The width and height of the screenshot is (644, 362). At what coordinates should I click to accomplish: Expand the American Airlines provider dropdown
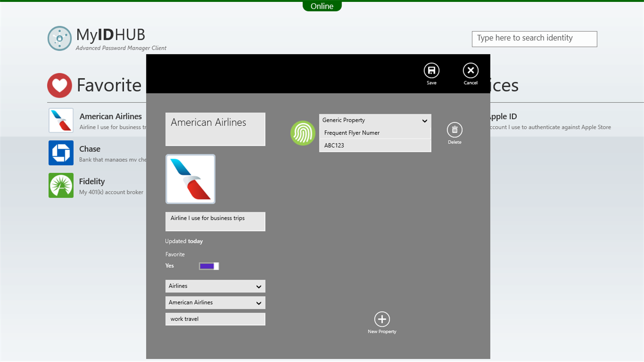(x=215, y=302)
